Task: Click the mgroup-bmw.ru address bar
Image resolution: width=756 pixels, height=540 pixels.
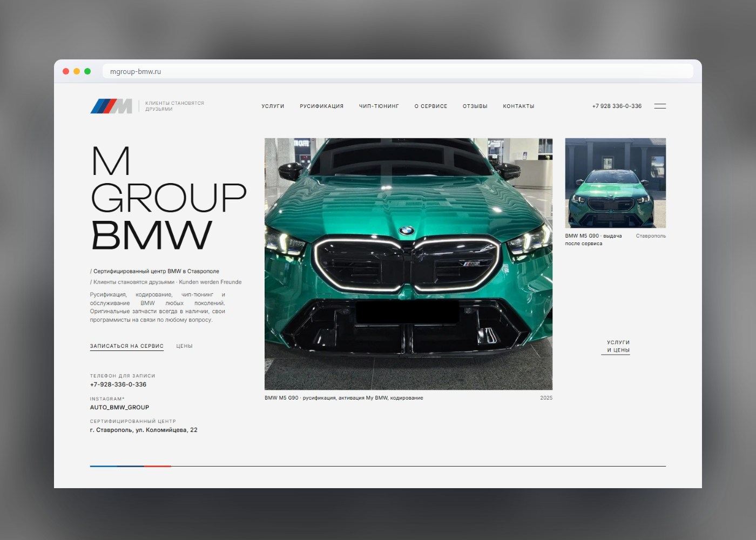Action: (397, 71)
